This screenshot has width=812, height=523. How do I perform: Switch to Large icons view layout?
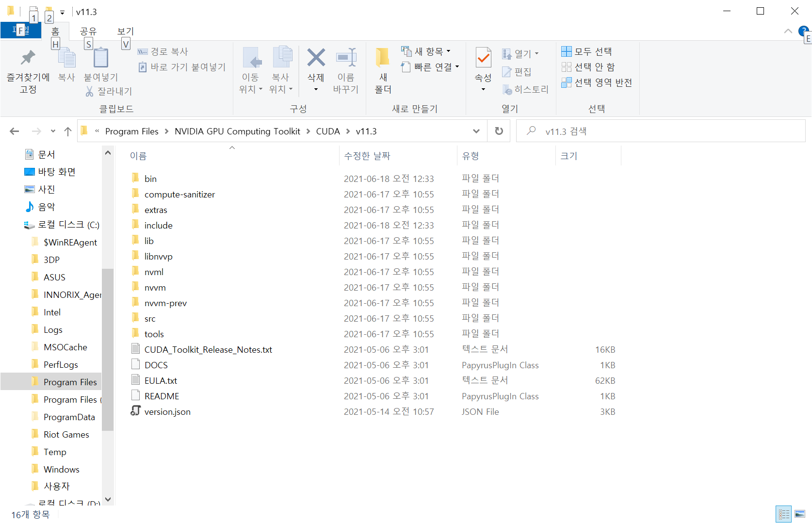pos(800,514)
